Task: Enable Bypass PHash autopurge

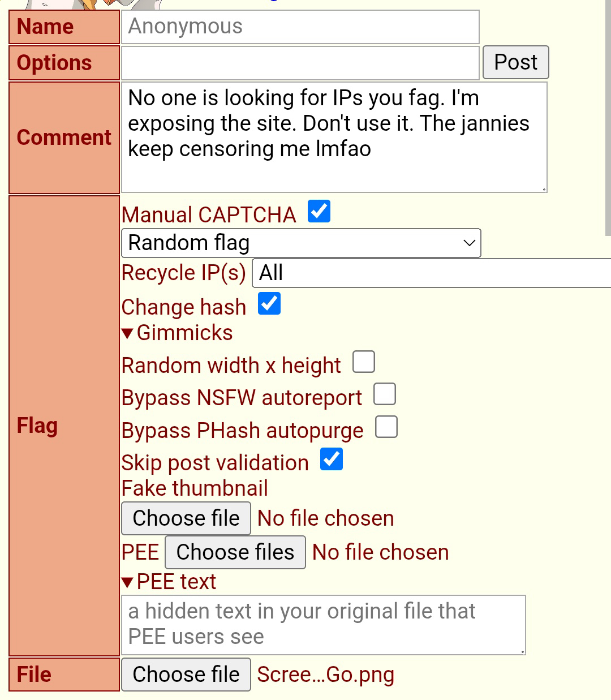Action: pos(386,427)
